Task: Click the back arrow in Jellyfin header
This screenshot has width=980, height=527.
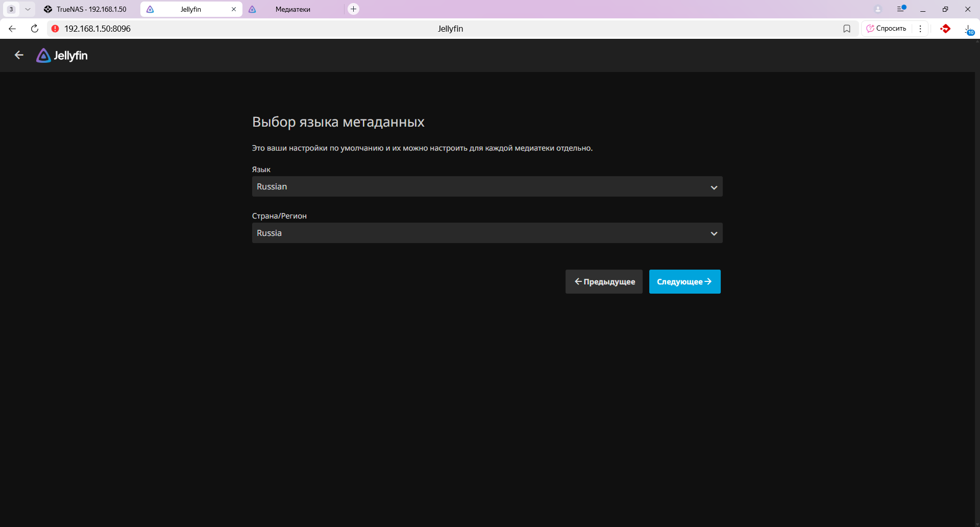Action: click(x=19, y=55)
